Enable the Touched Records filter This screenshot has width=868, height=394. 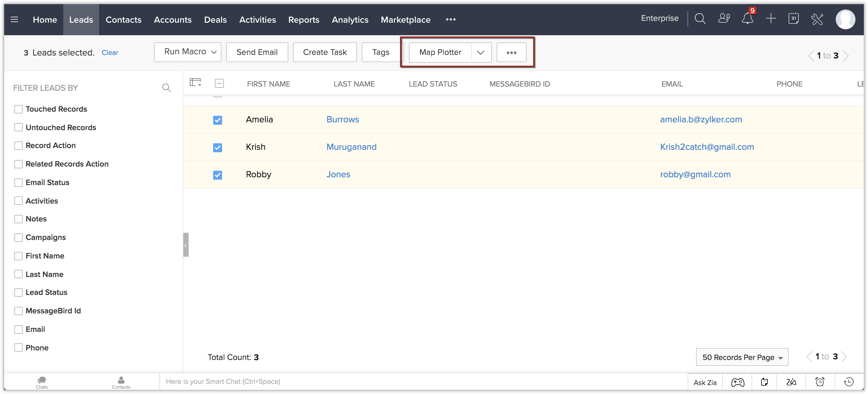pyautogui.click(x=19, y=109)
